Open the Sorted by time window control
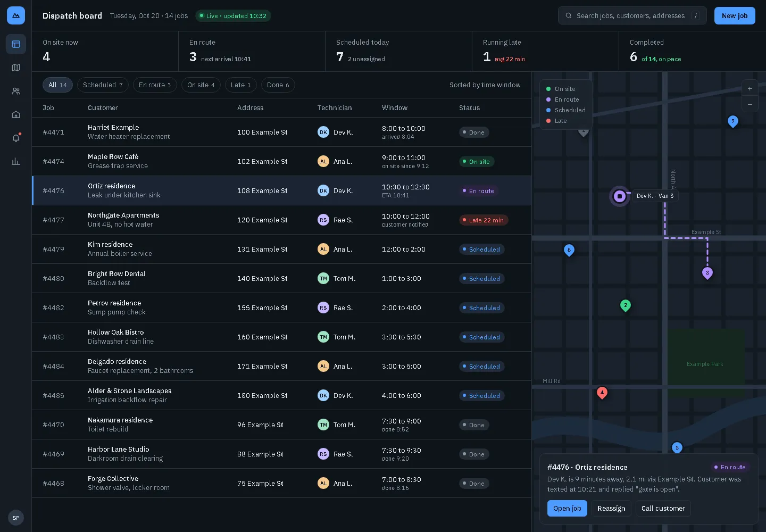Screen dimensions: 766x532 tap(485, 85)
